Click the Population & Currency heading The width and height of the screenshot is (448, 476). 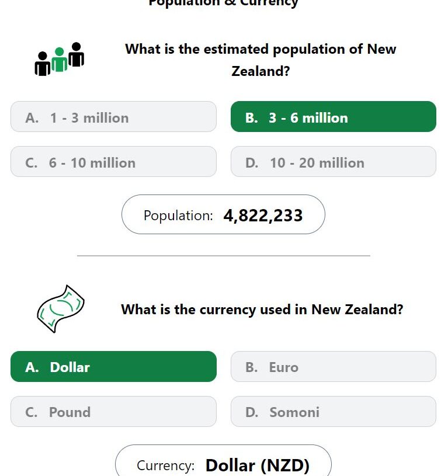point(223,3)
